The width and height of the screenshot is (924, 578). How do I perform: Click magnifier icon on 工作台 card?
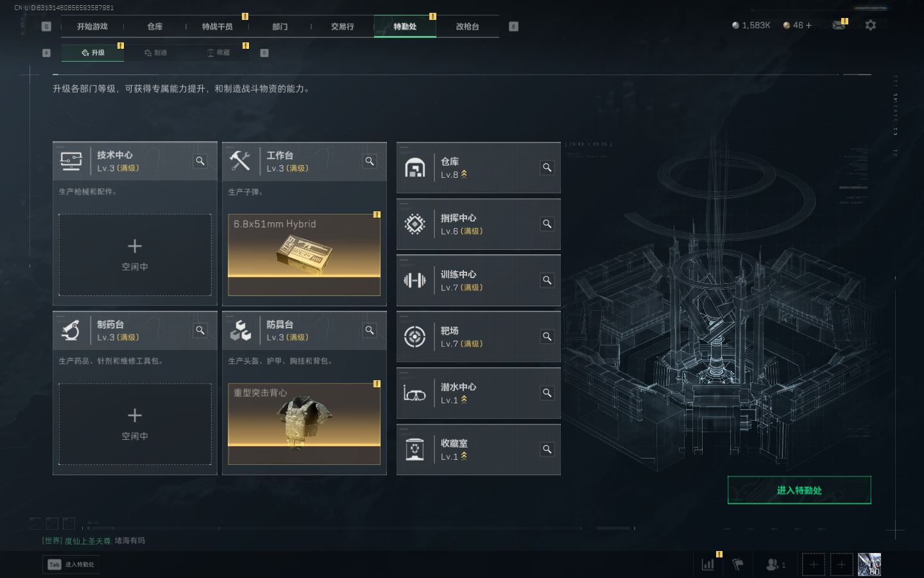pos(370,161)
